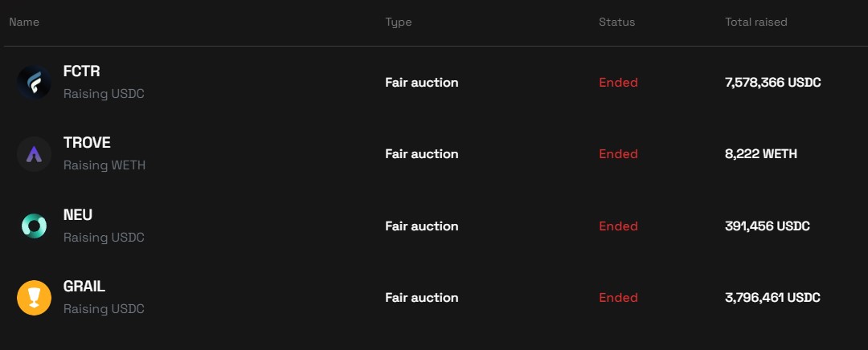Click the 3,796,461 USDC total raised
The image size is (868, 350).
(772, 298)
